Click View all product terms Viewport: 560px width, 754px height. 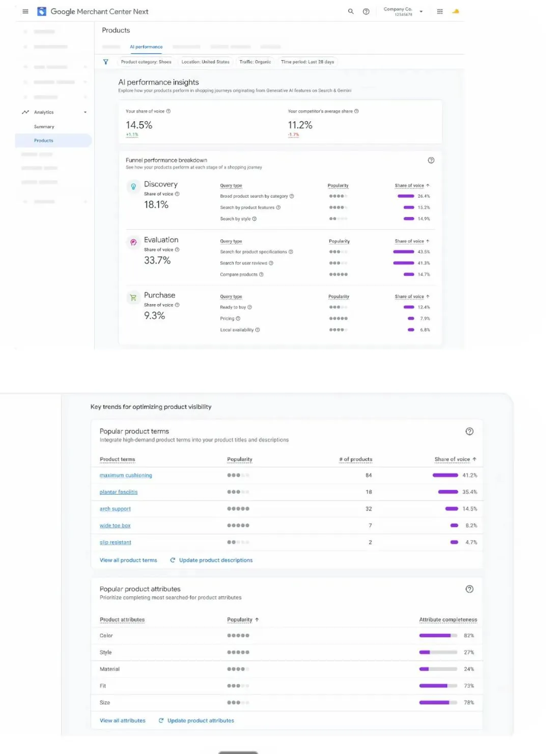pos(128,560)
